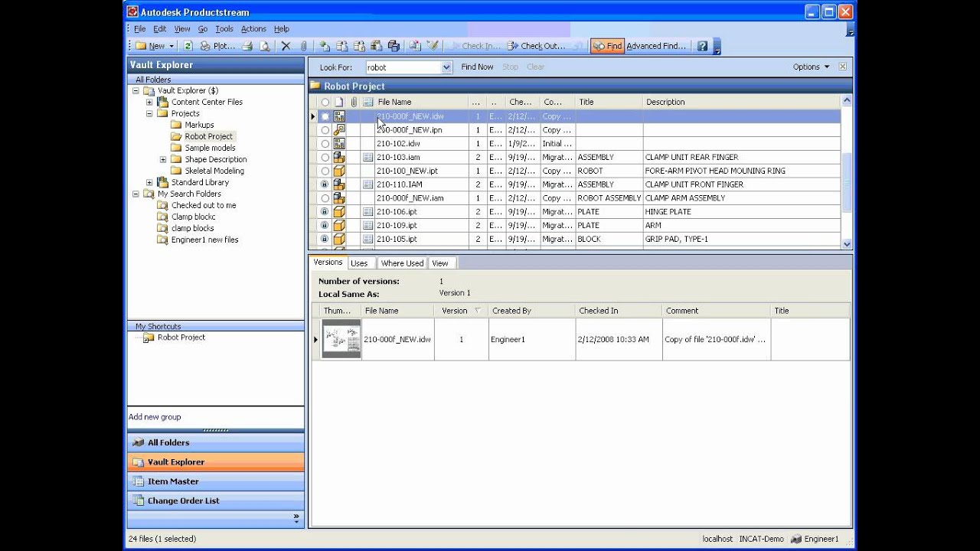This screenshot has width=980, height=551.
Task: Open the Plot tool in the toolbar
Action: [x=218, y=46]
